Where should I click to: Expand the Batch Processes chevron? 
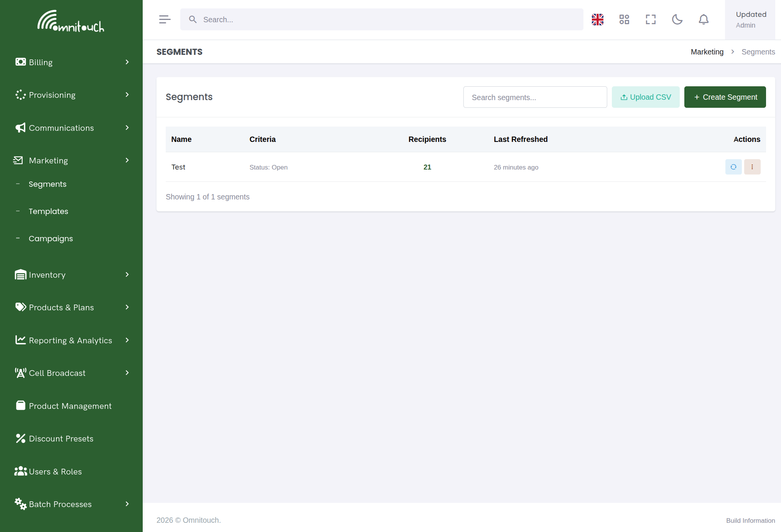pos(127,504)
